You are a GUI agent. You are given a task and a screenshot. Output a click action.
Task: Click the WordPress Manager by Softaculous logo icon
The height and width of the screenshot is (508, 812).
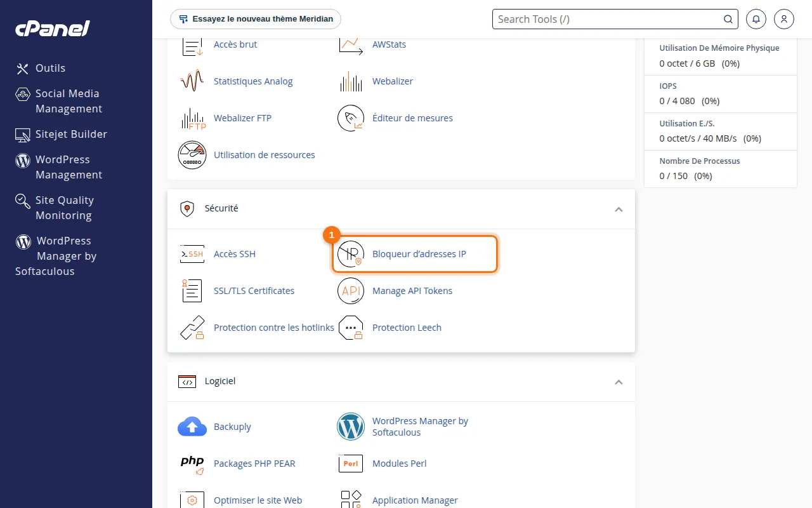pos(351,427)
